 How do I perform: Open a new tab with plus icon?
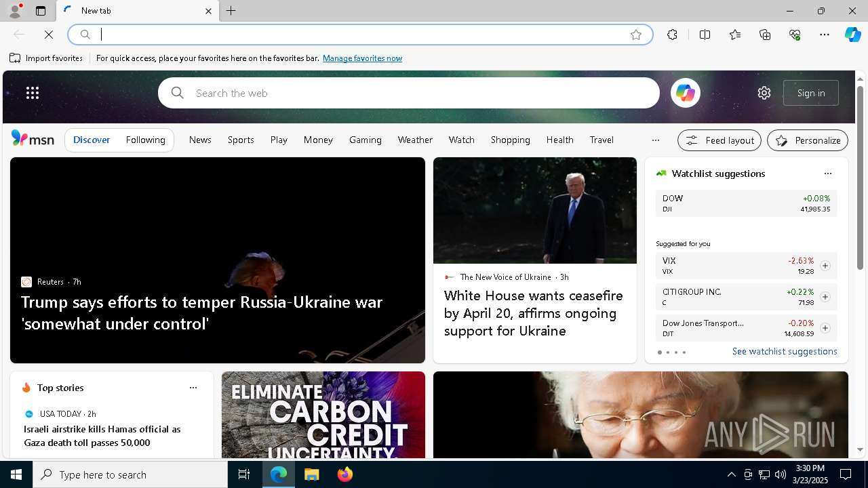coord(231,11)
